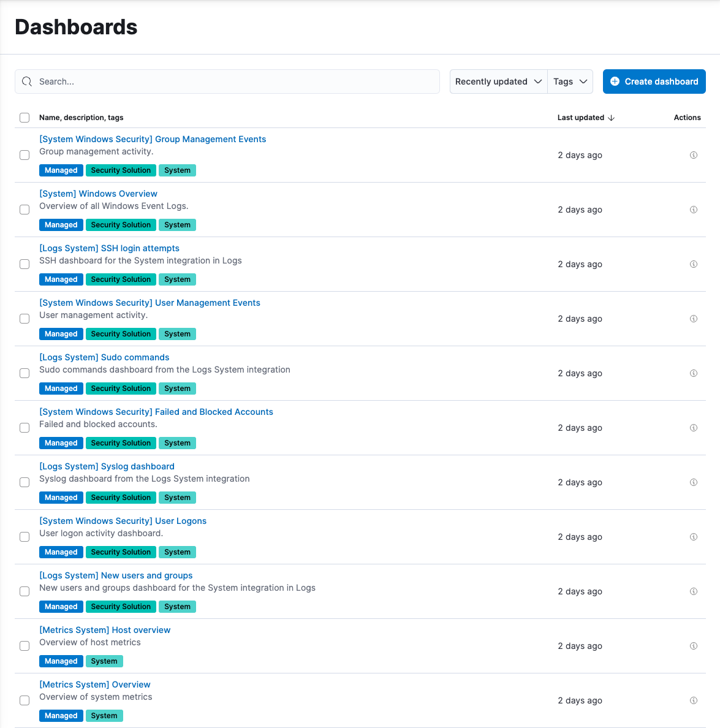
Task: Select the Failed and Blocked Accounts checkbox
Action: pyautogui.click(x=25, y=428)
